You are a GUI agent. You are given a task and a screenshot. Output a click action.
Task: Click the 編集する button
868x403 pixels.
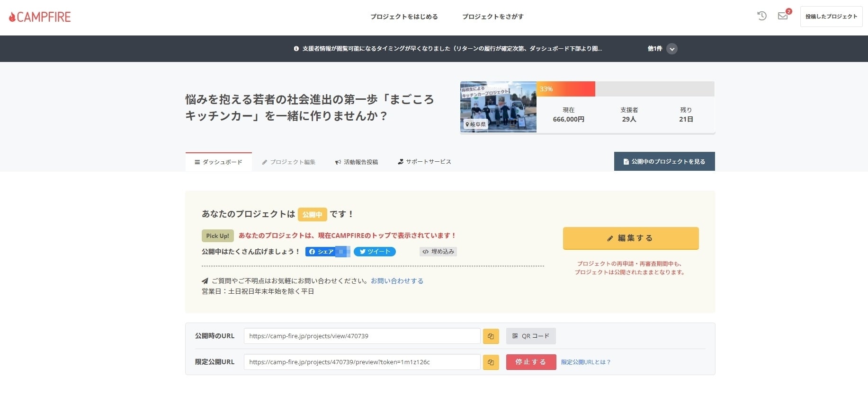click(630, 238)
